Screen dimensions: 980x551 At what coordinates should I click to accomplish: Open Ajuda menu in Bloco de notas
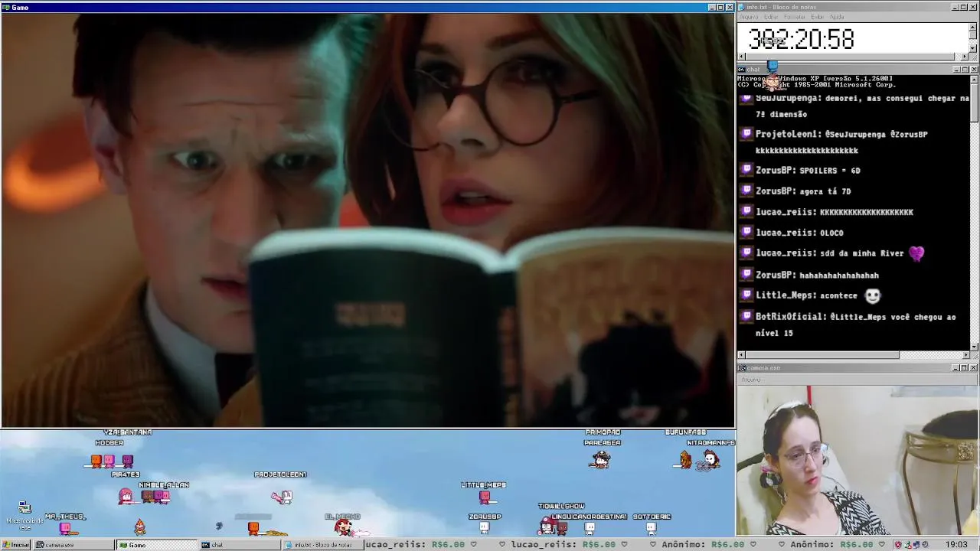point(837,17)
